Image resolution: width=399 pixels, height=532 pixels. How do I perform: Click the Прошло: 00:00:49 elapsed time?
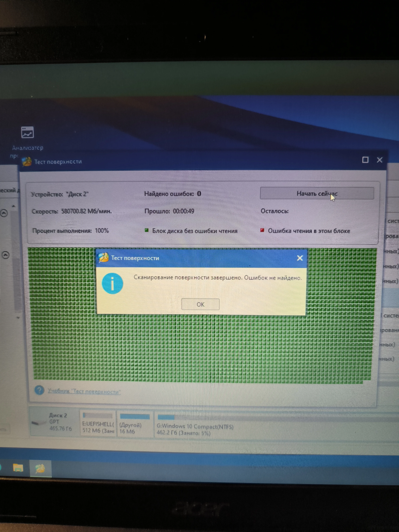(x=169, y=211)
